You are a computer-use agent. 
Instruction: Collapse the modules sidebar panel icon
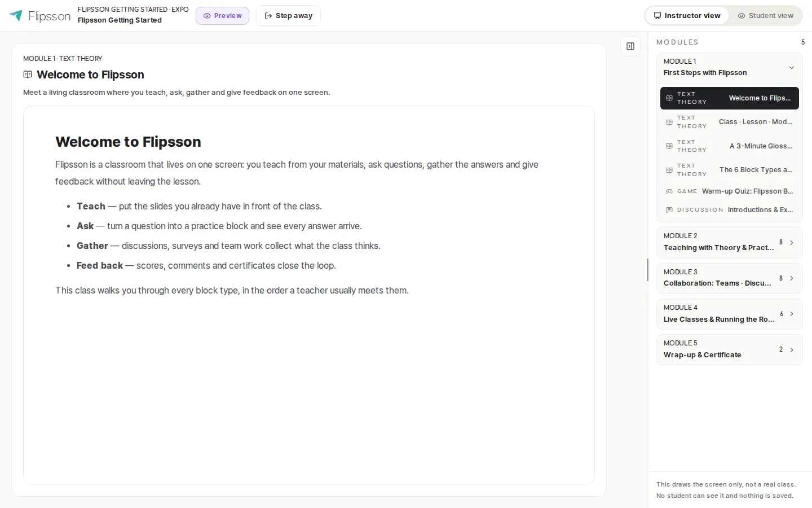[x=630, y=46]
